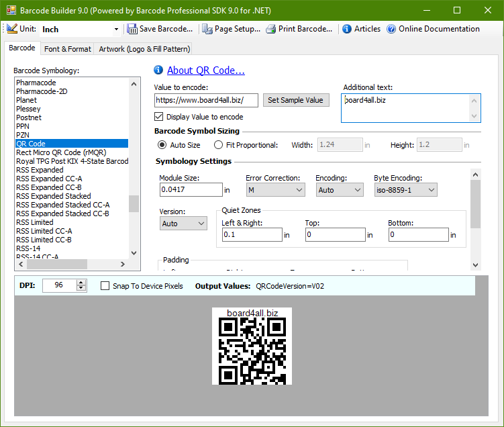Open Page Setup from the toolbar
504x427 pixels.
(x=231, y=29)
